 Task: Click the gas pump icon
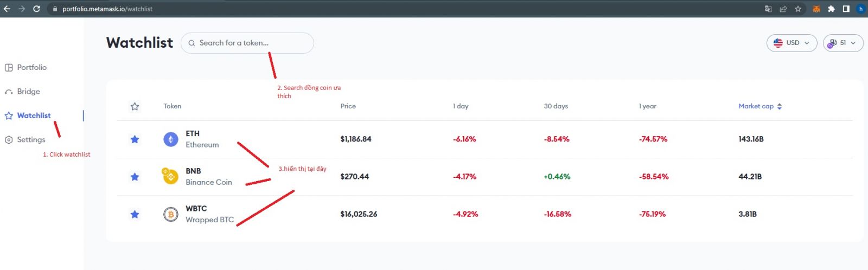pyautogui.click(x=832, y=43)
